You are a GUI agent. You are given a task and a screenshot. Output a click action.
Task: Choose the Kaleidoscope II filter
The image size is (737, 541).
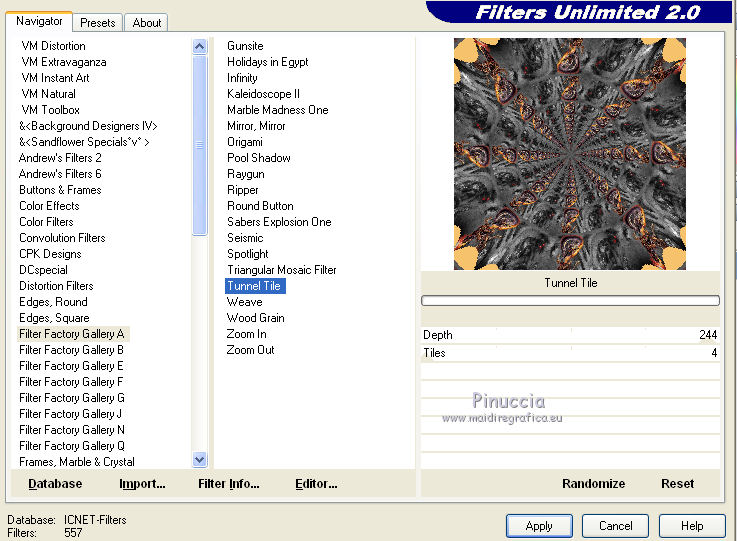(263, 94)
